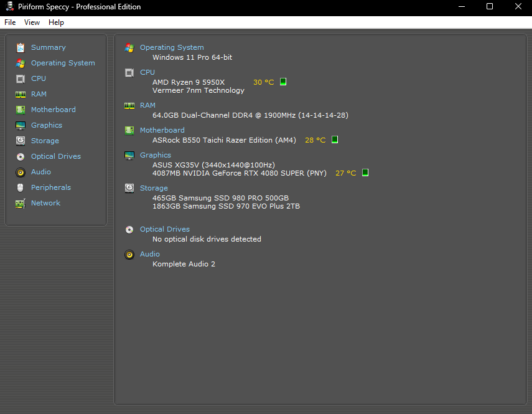Select Summary in the sidebar
The height and width of the screenshot is (414, 532).
pos(49,47)
